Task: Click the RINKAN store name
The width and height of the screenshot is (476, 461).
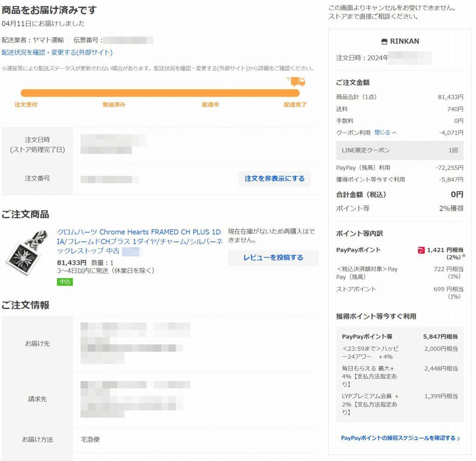Action: 404,41
